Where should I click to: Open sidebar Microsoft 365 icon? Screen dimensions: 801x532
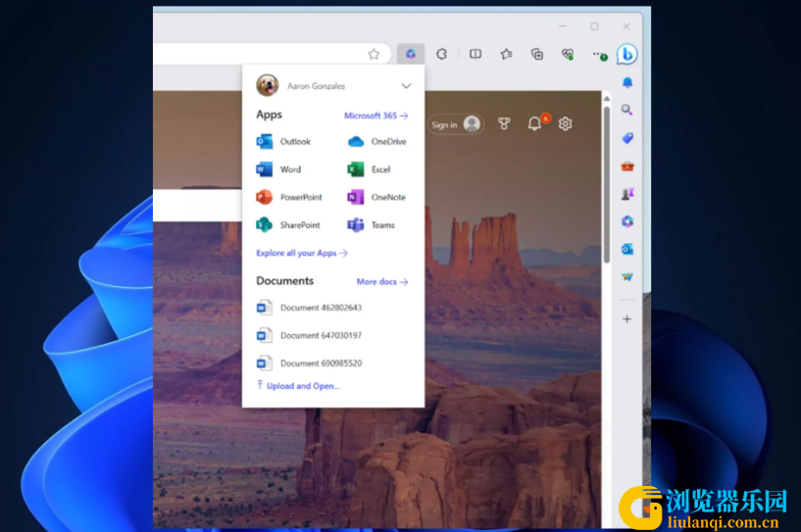pos(627,221)
